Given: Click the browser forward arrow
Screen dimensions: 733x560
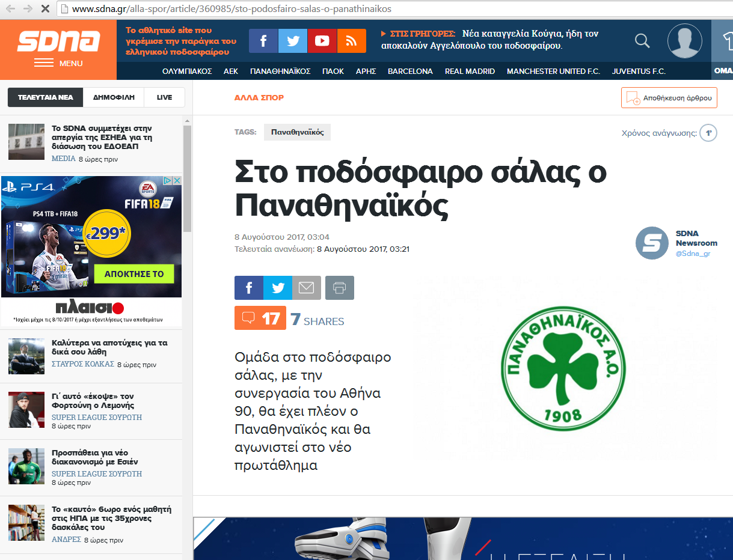Looking at the screenshot, I should [28, 9].
